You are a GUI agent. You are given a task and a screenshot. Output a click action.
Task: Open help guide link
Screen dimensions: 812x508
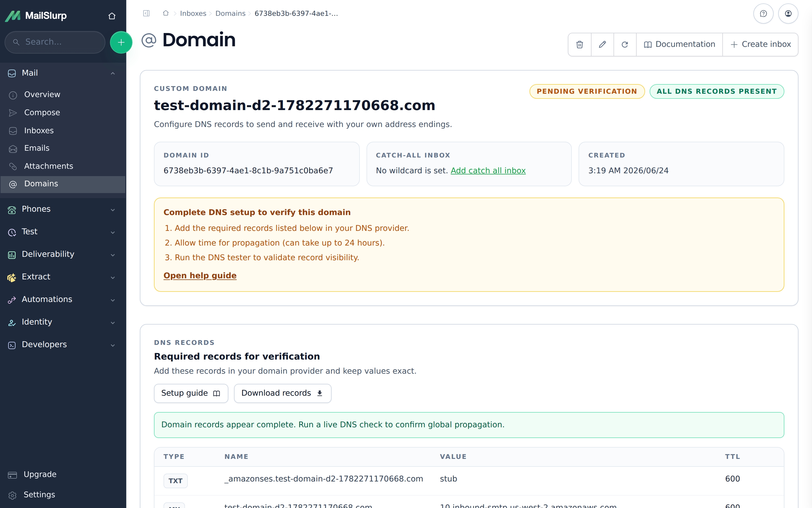click(x=200, y=275)
